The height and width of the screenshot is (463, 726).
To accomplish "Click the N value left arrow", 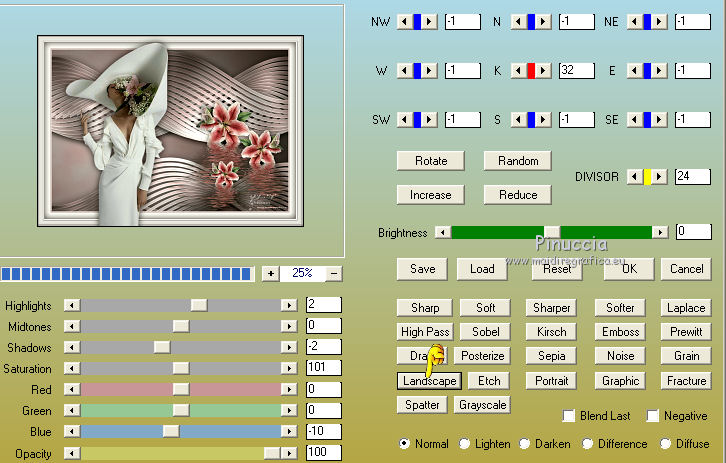I will pyautogui.click(x=519, y=22).
